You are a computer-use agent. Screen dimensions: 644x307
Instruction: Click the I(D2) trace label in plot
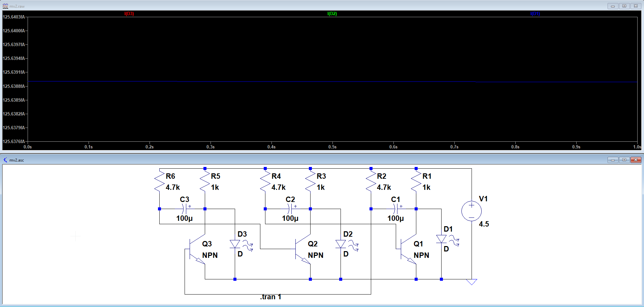coord(332,14)
